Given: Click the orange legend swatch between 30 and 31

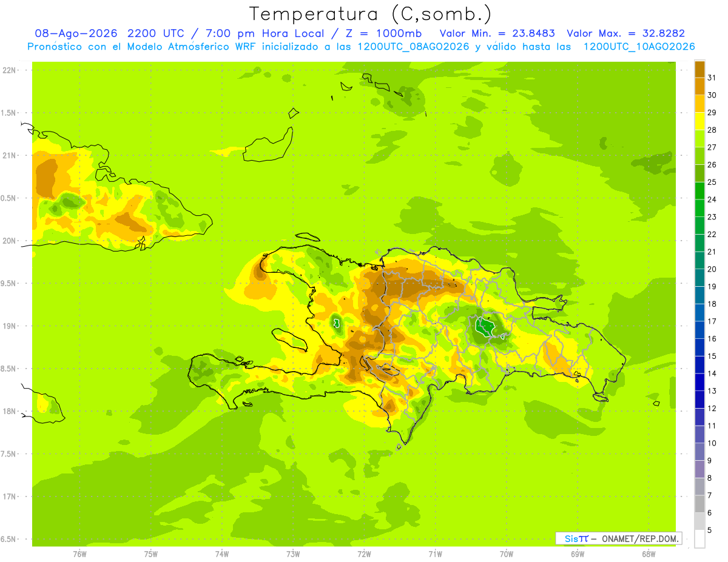Looking at the screenshot, I should (x=699, y=86).
